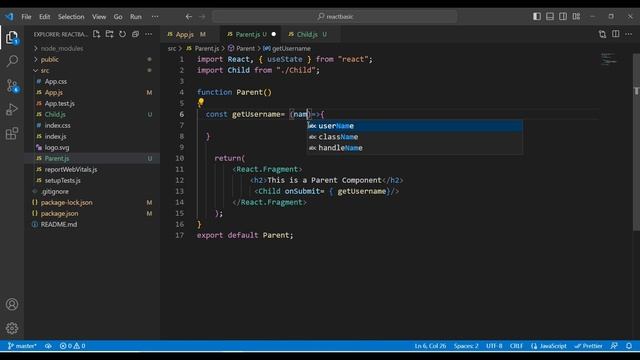Open reportWebVitals.js in the file tree

click(x=92, y=169)
